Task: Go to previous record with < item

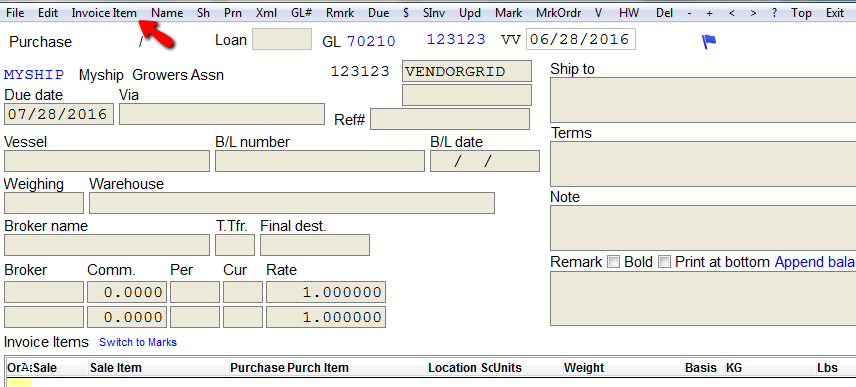Action: (732, 13)
